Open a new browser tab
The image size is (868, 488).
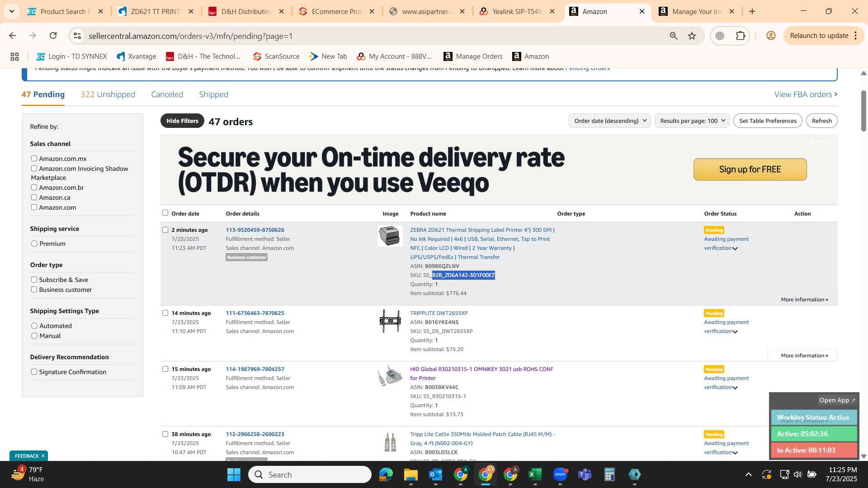click(752, 11)
